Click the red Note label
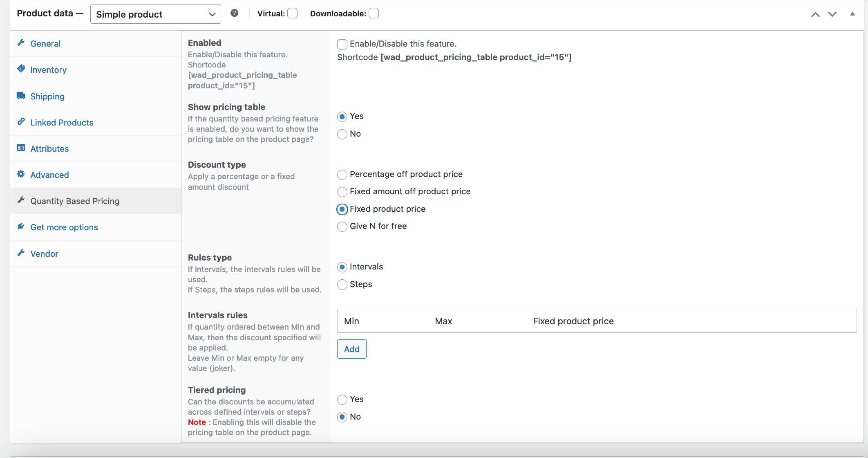Screen dimensions: 868x458 (x=197, y=422)
